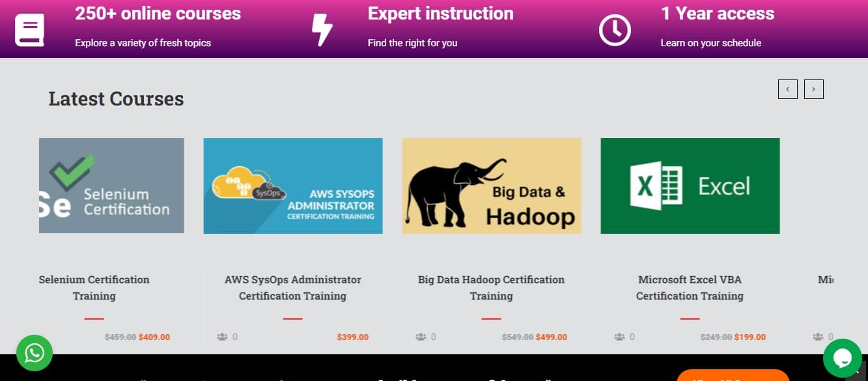Go to previous courses with left arrow
This screenshot has width=868, height=381.
tap(787, 89)
